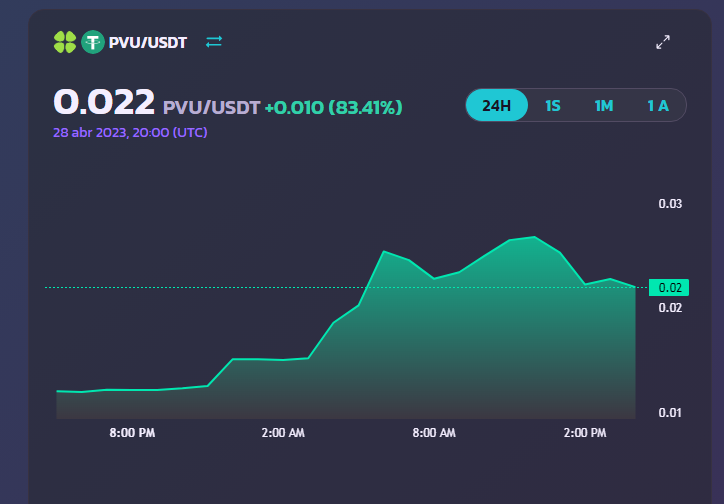
Task: Click the +0.010 (83.41%) price change
Action: [333, 108]
